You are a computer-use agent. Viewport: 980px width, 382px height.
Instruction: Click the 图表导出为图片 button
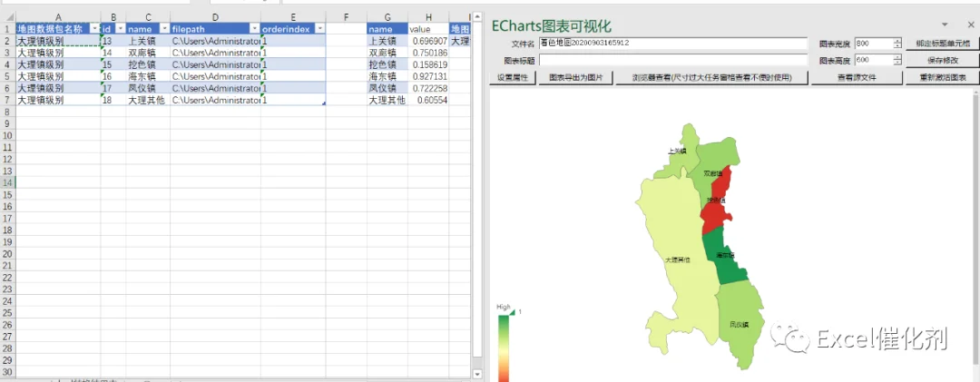click(x=575, y=77)
